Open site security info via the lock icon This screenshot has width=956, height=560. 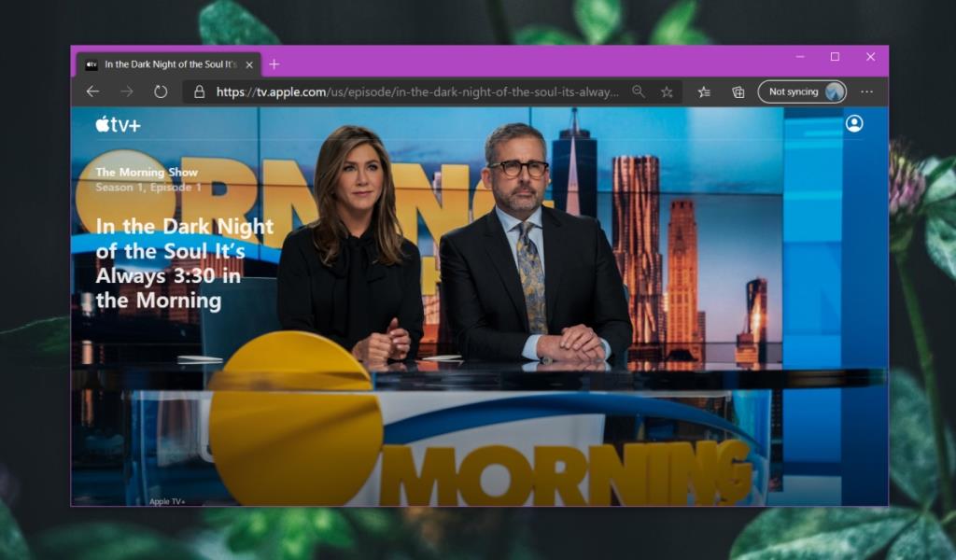198,91
